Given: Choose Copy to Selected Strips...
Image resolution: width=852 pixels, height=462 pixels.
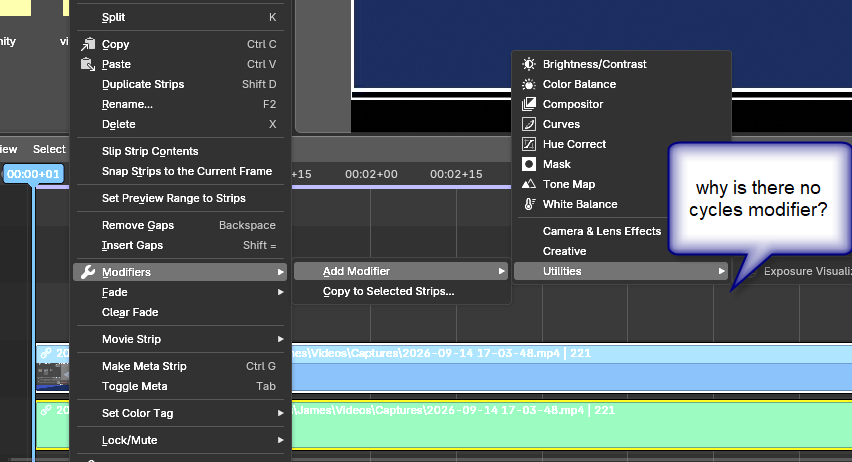Looking at the screenshot, I should click(x=401, y=291).
